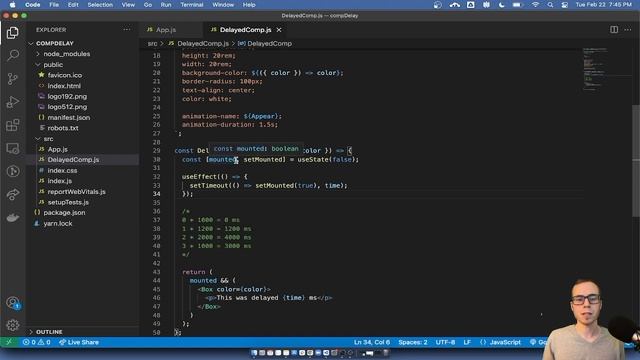Open the Live Share activity bar icon
The height and width of the screenshot is (360, 640).
click(13, 194)
